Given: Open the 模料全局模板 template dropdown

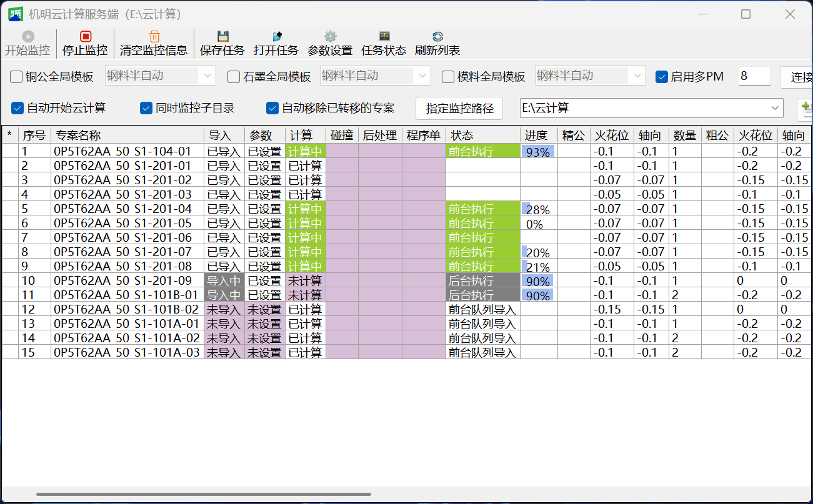Looking at the screenshot, I should click(637, 76).
